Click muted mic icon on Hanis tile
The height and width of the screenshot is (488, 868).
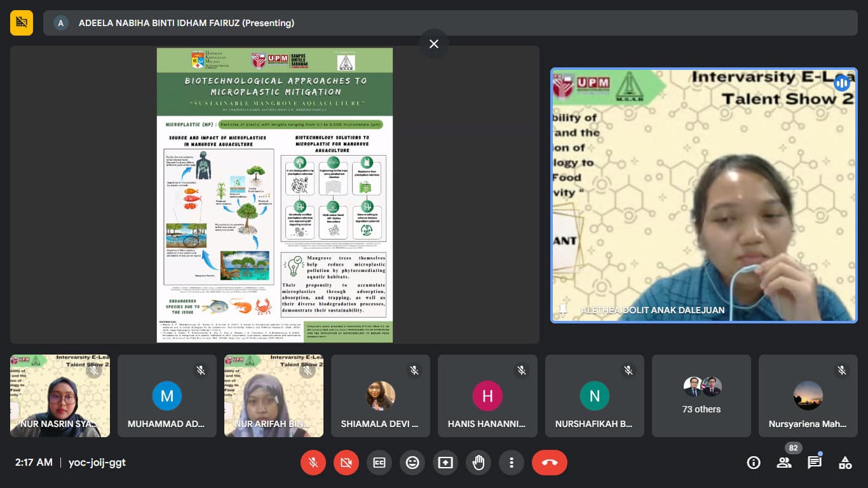pos(522,370)
